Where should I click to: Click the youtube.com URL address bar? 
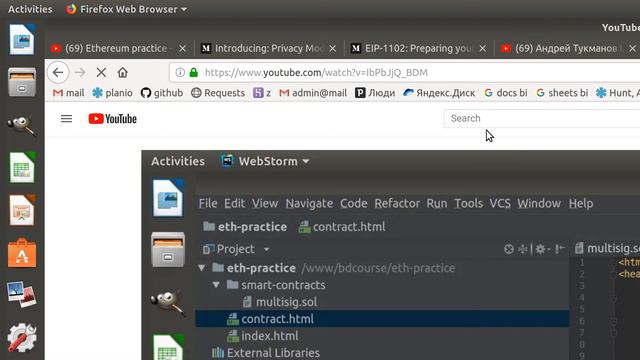(x=405, y=73)
